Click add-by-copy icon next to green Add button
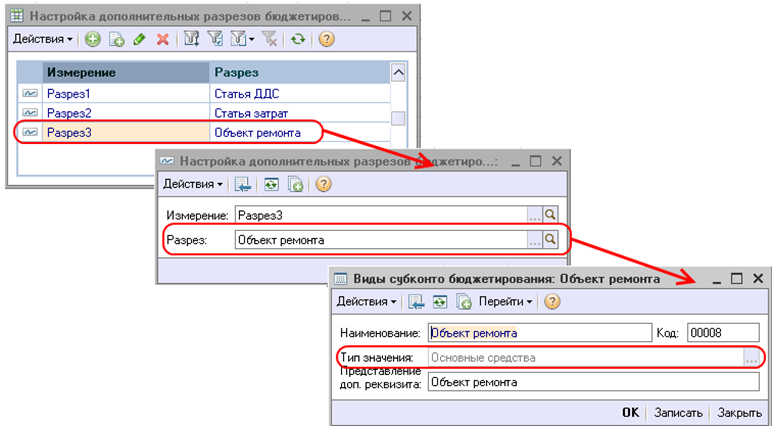The height and width of the screenshot is (428, 774). click(x=115, y=39)
